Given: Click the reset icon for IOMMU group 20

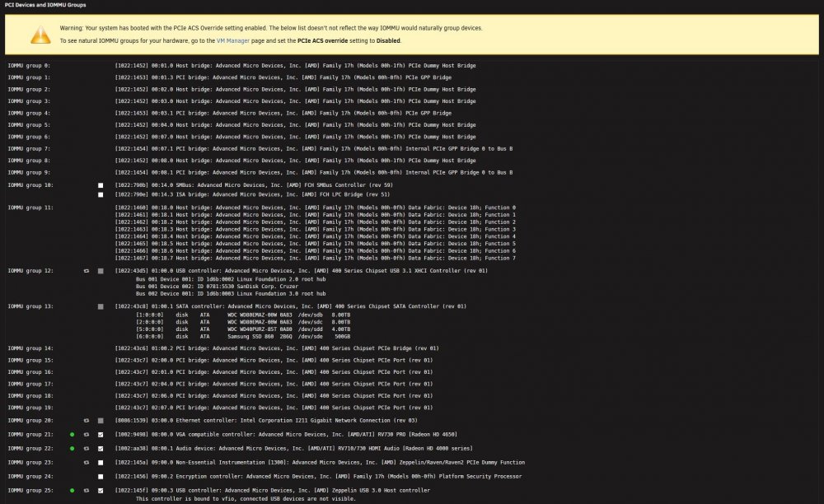Looking at the screenshot, I should pyautogui.click(x=87, y=421).
